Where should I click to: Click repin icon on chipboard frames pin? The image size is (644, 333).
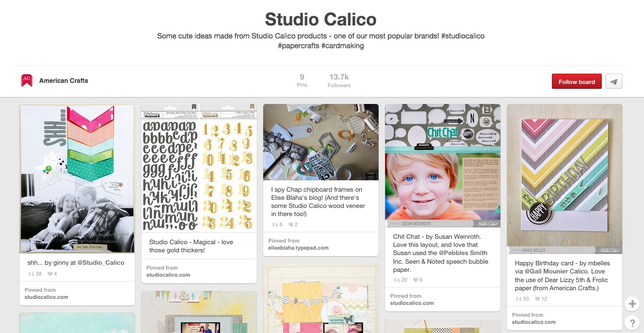[x=275, y=225]
